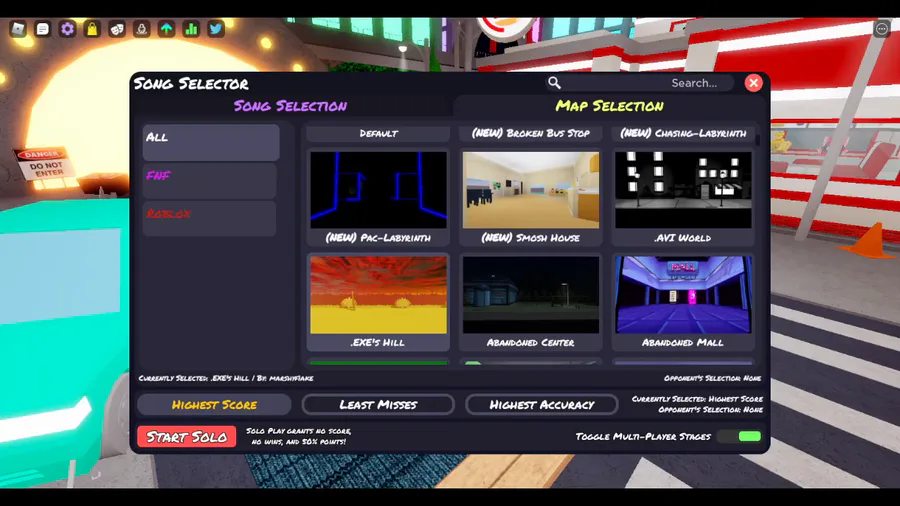Click "Solo play grants no score" note
The height and width of the screenshot is (506, 900).
point(298,436)
